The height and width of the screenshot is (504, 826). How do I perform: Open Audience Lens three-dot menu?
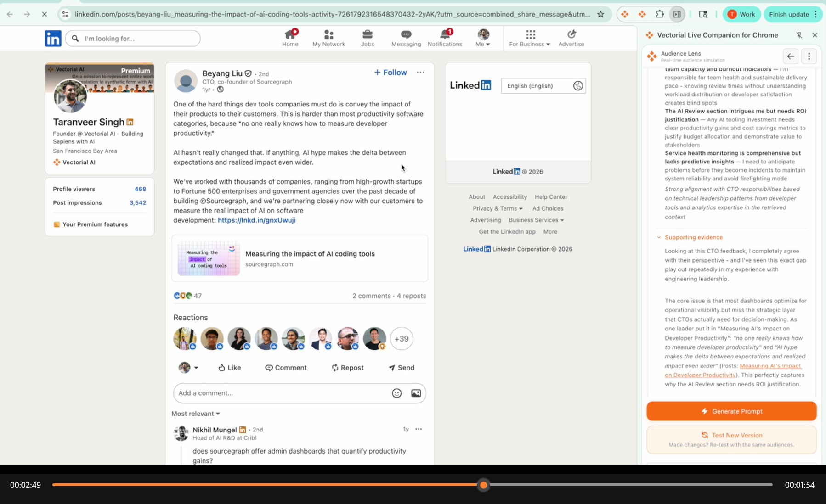click(x=809, y=56)
